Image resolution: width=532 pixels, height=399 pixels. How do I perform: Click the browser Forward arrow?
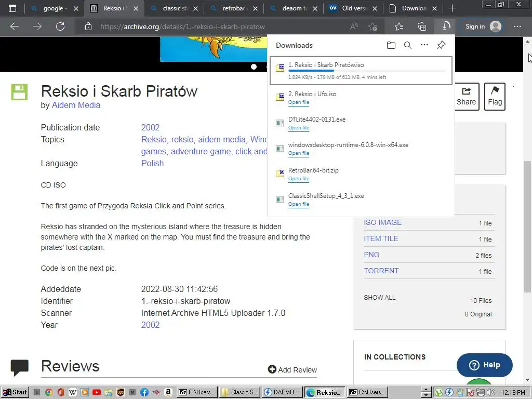pyautogui.click(x=37, y=26)
